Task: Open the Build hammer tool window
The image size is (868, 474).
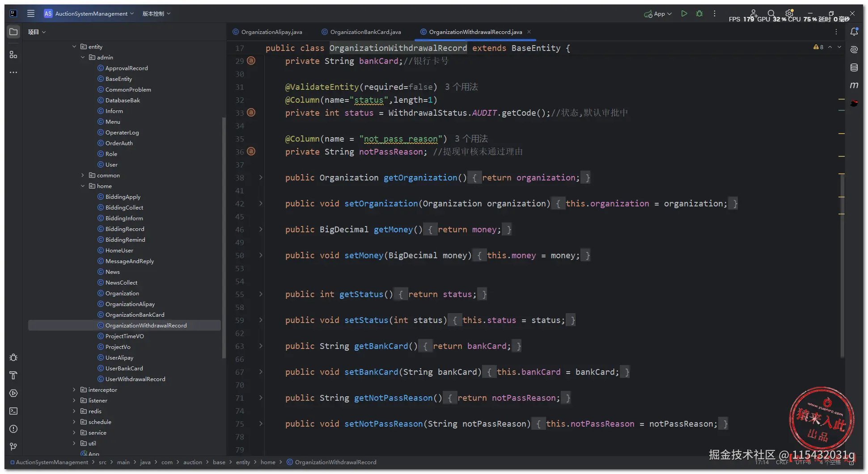Action: tap(13, 375)
